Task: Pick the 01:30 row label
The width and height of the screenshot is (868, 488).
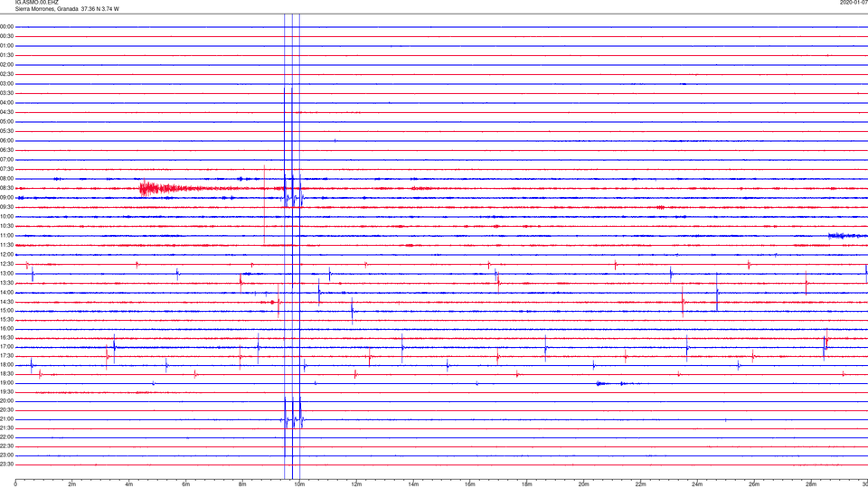Action: pos(6,55)
